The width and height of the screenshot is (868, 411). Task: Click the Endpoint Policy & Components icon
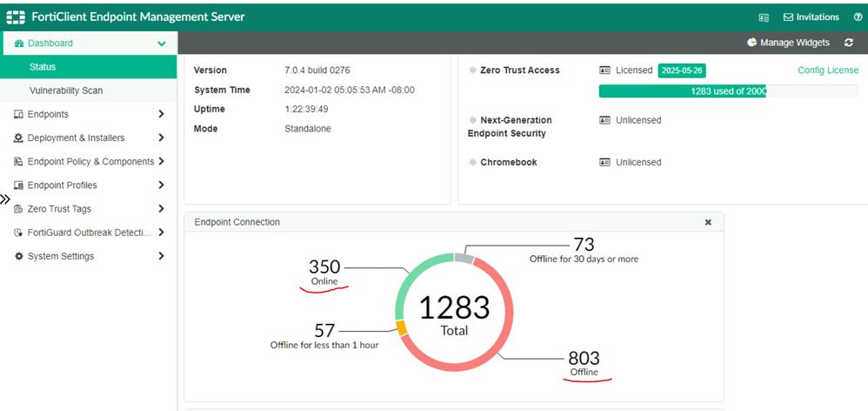coord(18,162)
